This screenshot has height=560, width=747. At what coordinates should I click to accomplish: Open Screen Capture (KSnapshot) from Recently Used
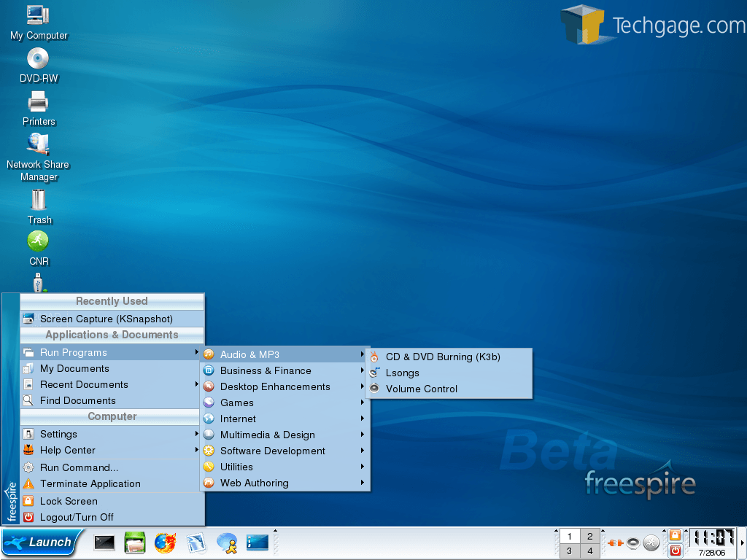click(x=112, y=319)
